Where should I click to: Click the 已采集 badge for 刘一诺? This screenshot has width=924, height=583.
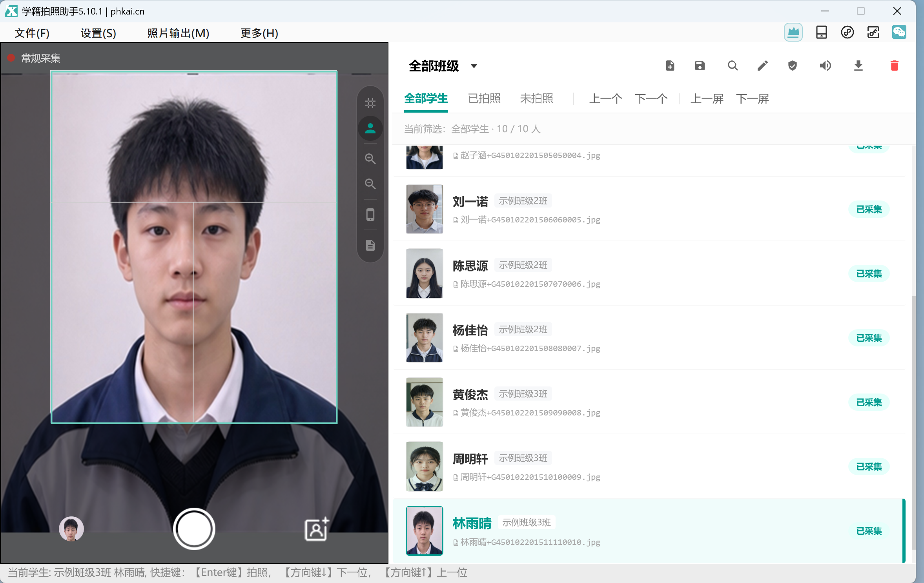click(869, 209)
